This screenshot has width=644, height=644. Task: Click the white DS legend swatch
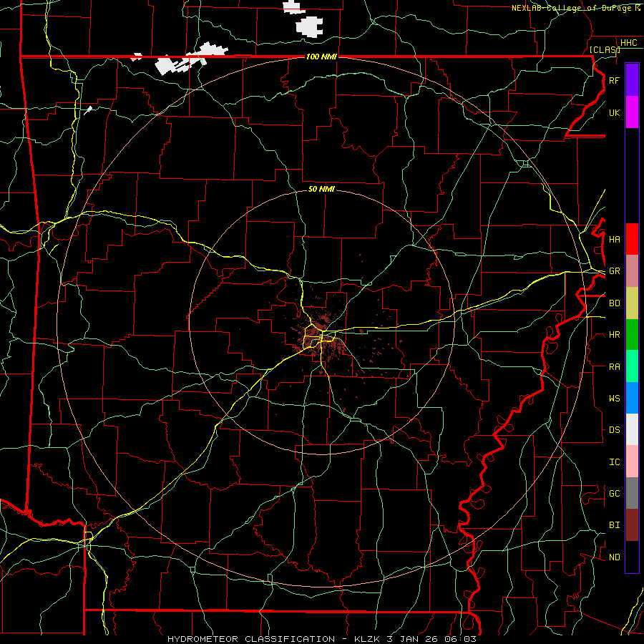pos(632,429)
